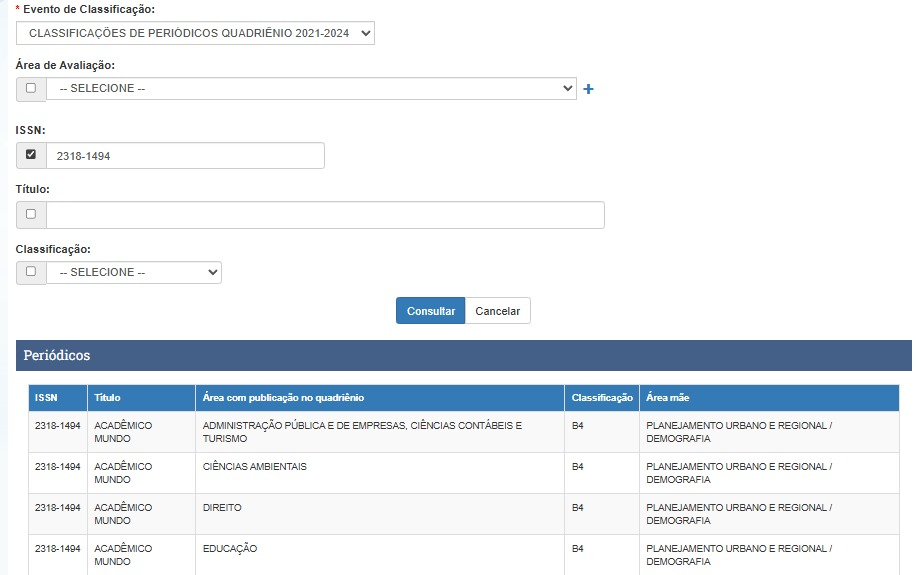Viewport: 919px width, 575px height.
Task: Focus the empty Título text field
Action: [x=325, y=215]
